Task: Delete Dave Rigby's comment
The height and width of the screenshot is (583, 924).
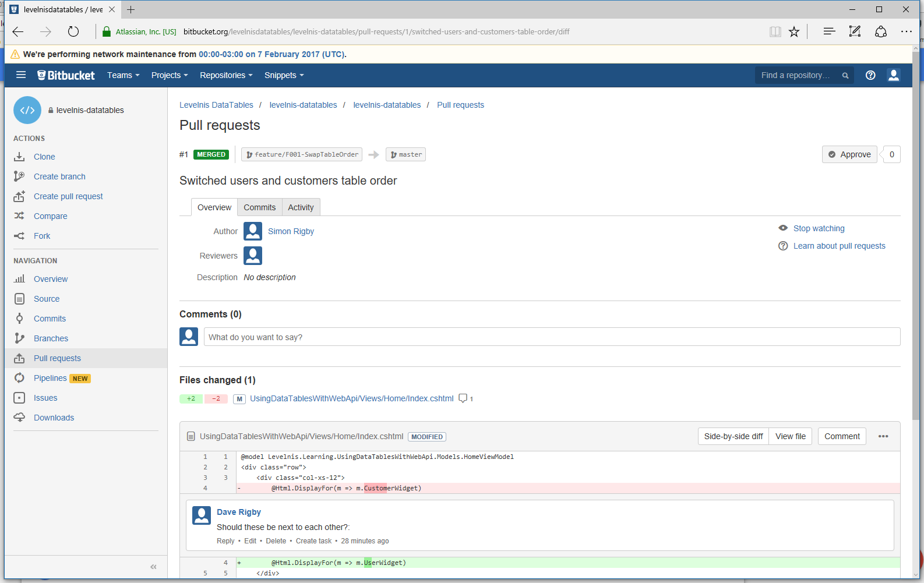Action: (x=276, y=541)
